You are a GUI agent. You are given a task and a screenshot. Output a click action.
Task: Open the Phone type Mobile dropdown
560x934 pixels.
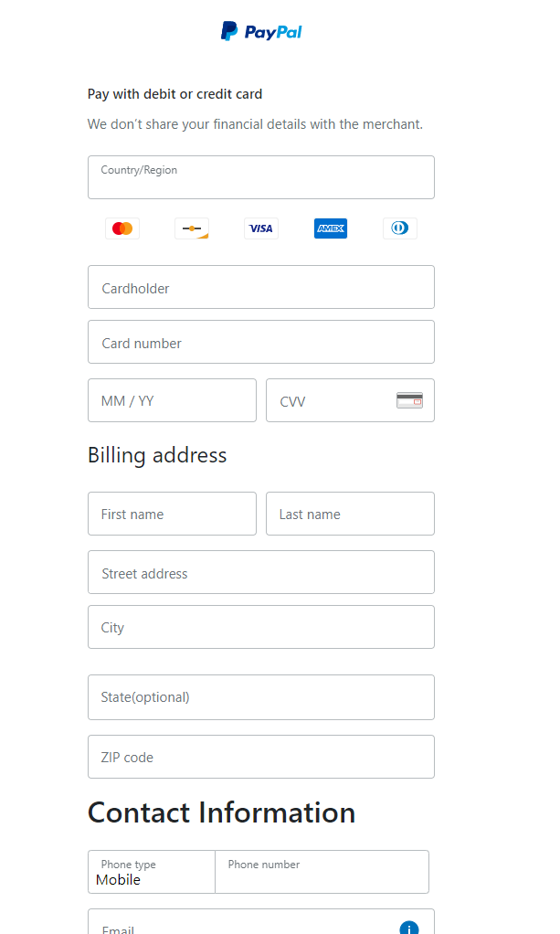click(152, 872)
